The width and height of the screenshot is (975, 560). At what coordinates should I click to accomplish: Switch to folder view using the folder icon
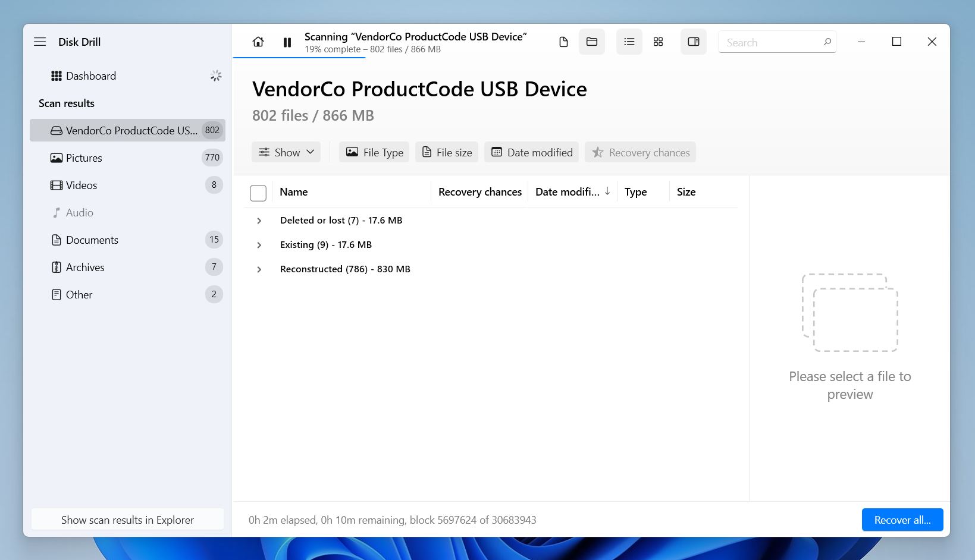click(592, 42)
